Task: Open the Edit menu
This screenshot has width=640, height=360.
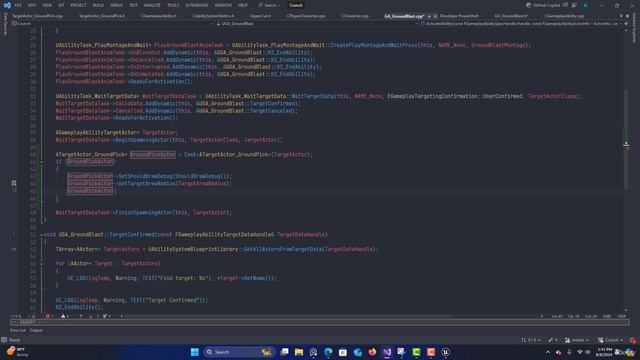Action: point(32,5)
